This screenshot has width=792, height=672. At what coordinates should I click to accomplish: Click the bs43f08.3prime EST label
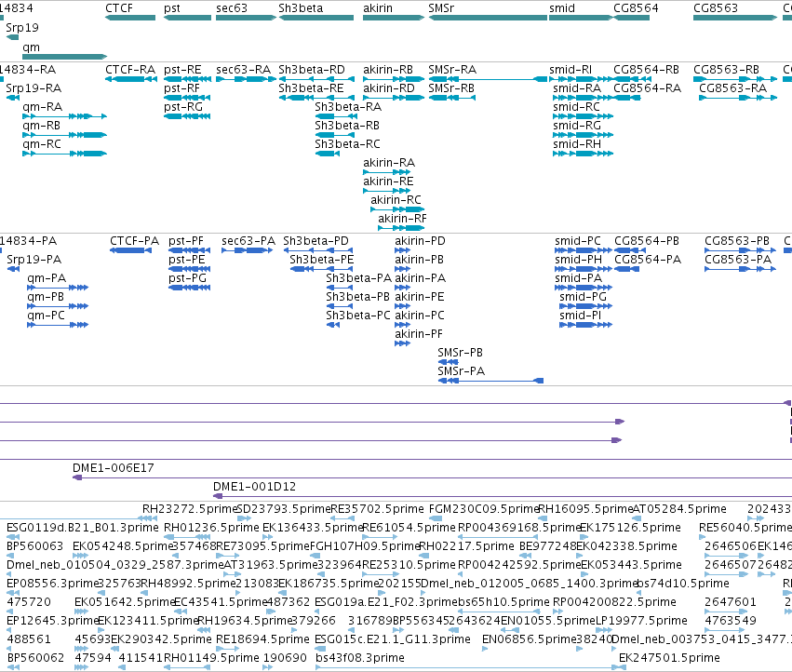click(360, 658)
